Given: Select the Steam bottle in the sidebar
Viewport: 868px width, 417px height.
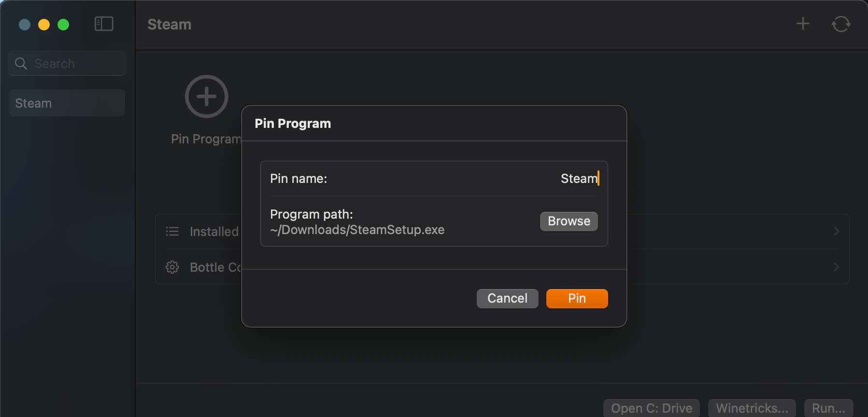Looking at the screenshot, I should 67,103.
